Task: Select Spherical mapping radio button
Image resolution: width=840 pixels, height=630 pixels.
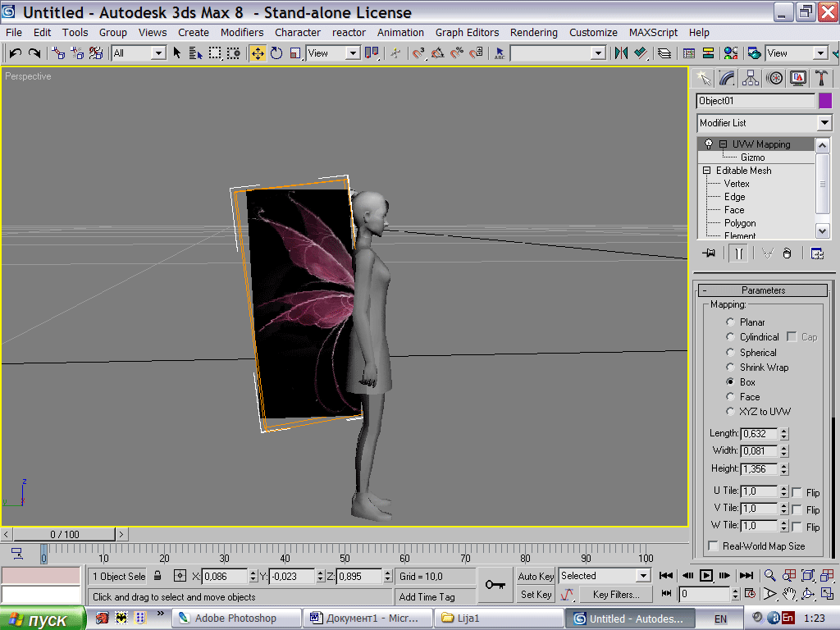Action: 729,353
